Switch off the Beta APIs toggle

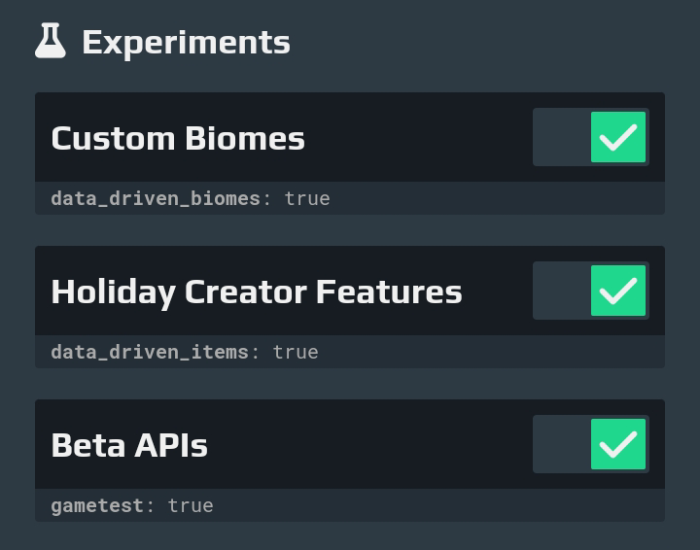(x=591, y=444)
